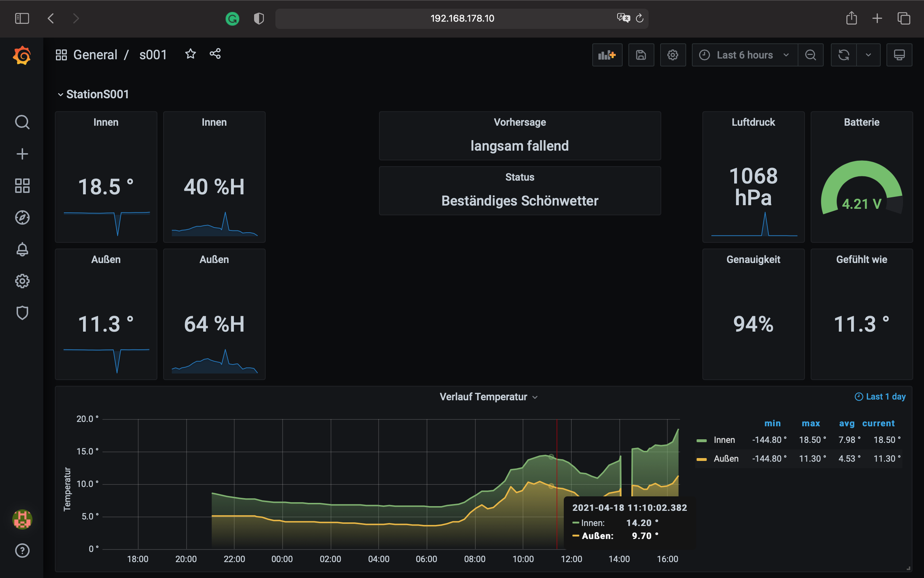Star the s001 dashboard
The image size is (924, 578).
191,54
